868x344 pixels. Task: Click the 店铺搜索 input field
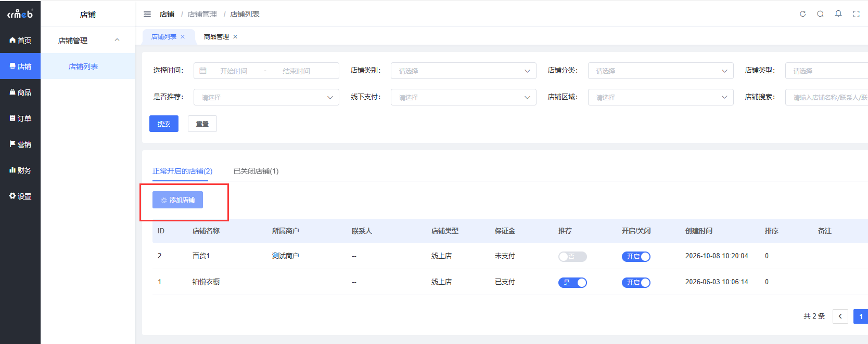click(826, 97)
